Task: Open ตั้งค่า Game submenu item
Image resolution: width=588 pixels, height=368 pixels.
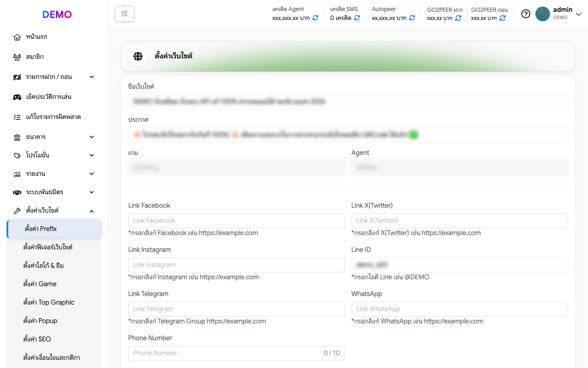Action: pyautogui.click(x=54, y=284)
